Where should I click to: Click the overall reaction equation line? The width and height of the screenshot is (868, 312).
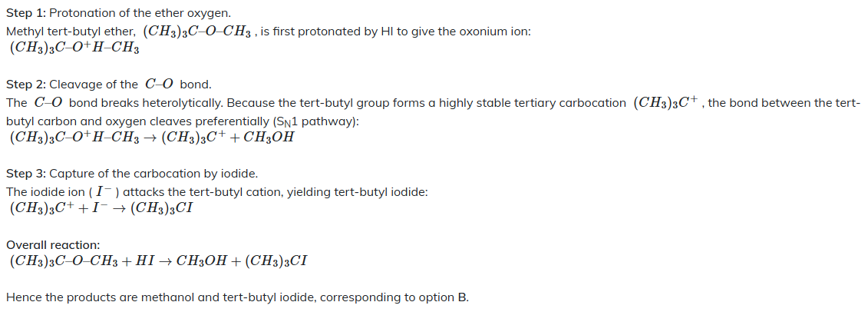158,261
